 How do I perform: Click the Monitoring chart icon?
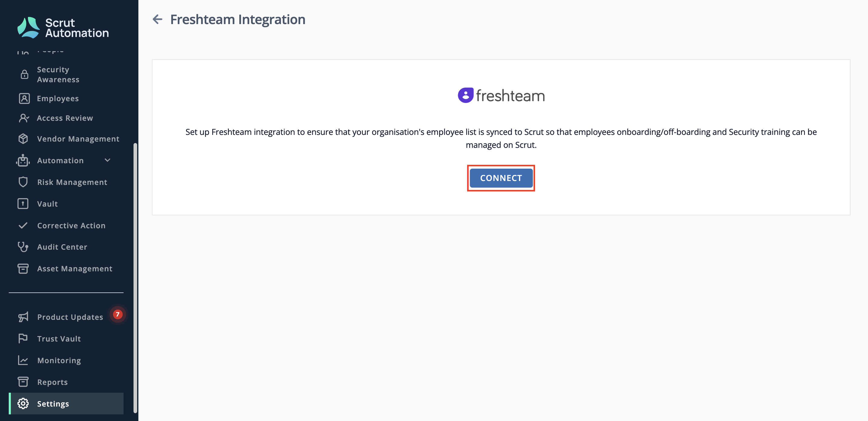tap(23, 360)
